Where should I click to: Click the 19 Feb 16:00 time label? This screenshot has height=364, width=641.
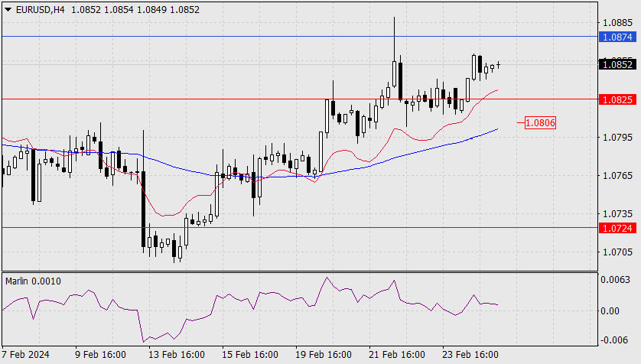(x=324, y=354)
